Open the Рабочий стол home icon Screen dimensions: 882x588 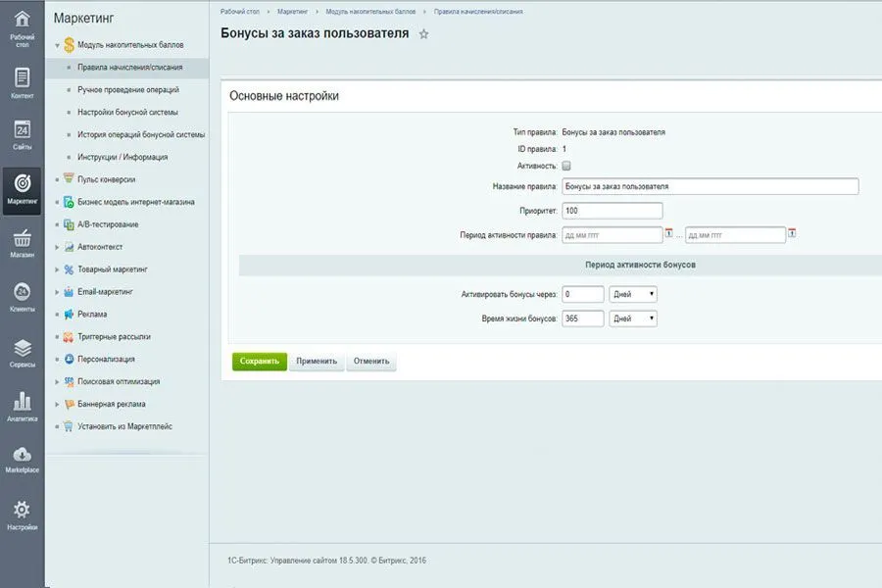22,22
